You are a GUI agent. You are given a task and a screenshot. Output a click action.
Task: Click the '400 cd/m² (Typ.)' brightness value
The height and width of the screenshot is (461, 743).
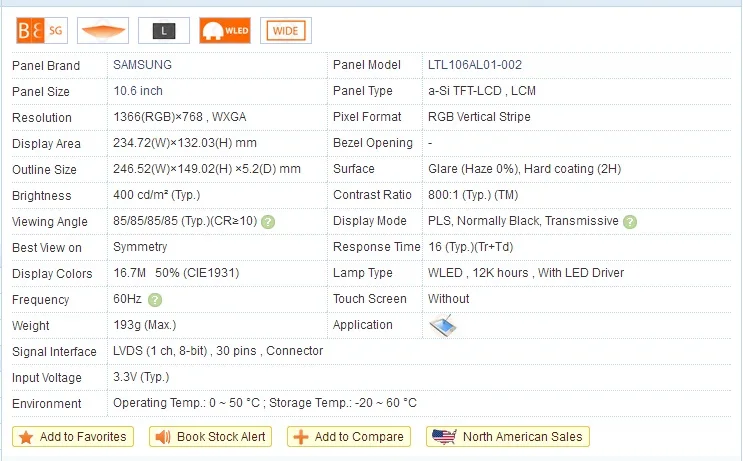pyautogui.click(x=156, y=195)
